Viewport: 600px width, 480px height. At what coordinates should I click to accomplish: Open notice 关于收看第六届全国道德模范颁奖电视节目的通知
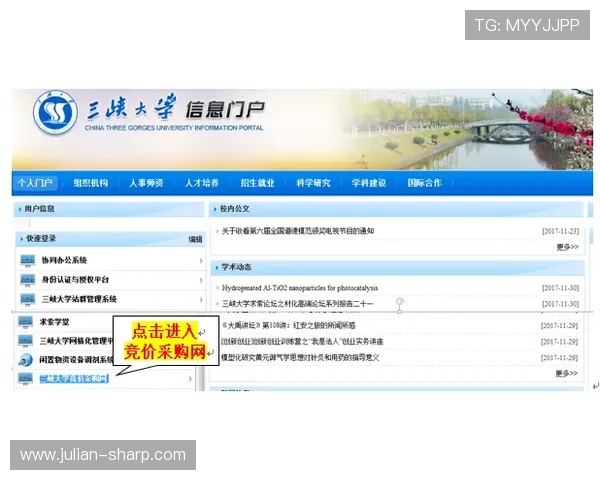coord(298,231)
